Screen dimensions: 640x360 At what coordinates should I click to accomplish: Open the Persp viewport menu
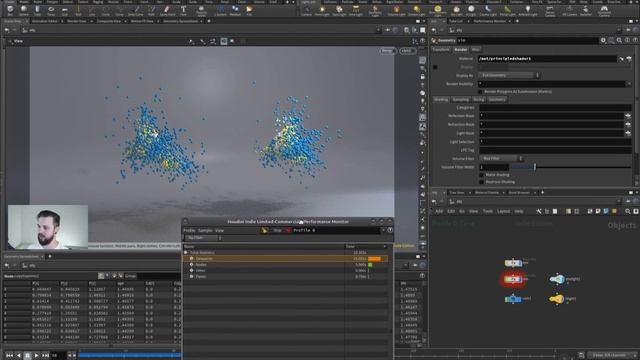point(387,51)
